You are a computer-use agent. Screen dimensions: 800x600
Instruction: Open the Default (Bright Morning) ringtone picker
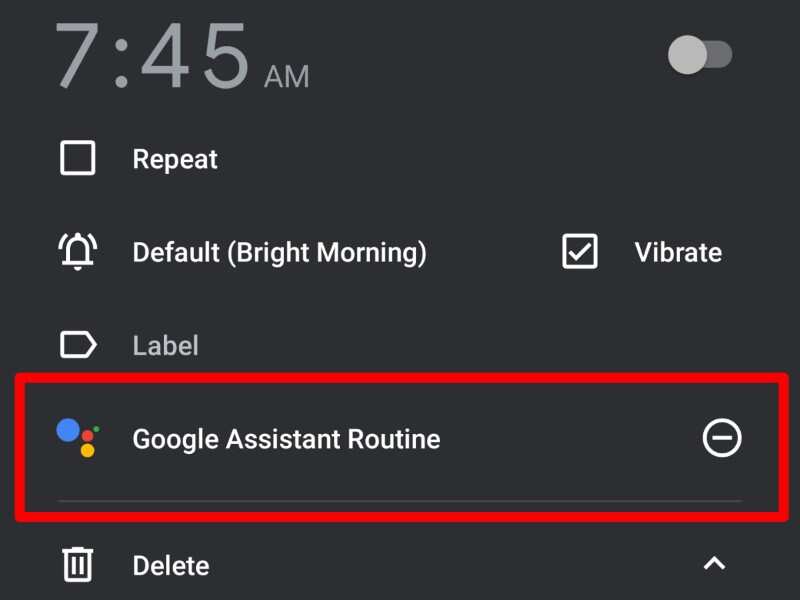click(280, 252)
